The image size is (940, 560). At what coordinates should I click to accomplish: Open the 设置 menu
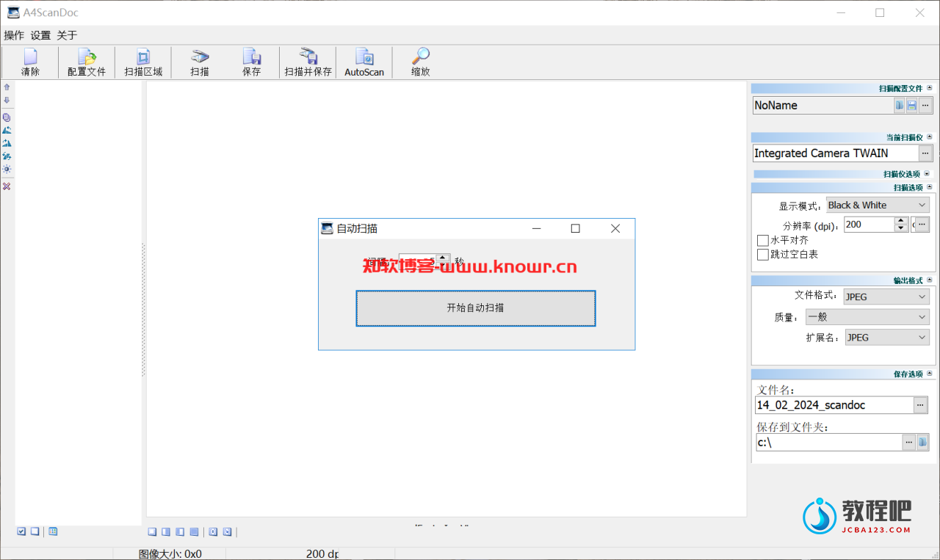(41, 35)
